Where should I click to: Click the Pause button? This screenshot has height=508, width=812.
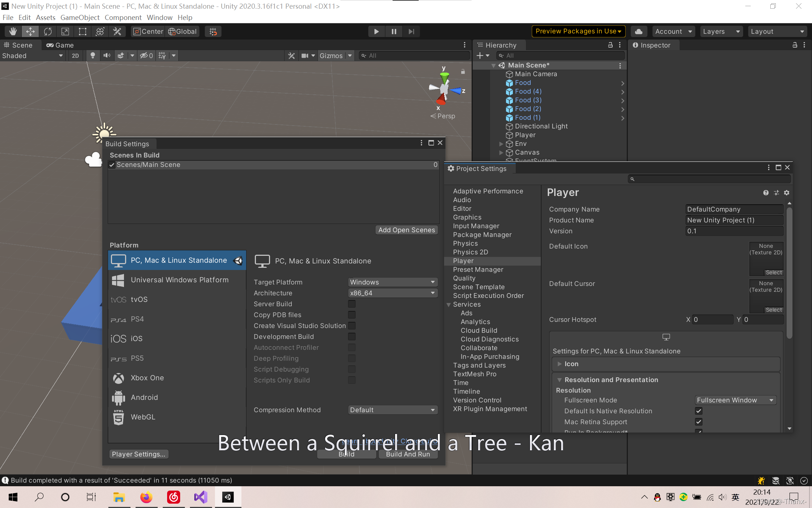pos(394,32)
